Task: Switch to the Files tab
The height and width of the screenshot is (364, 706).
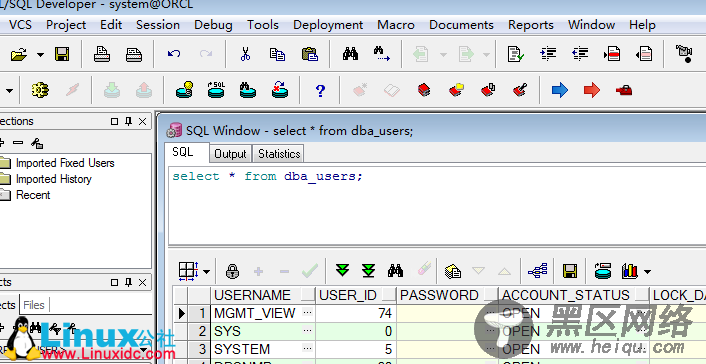Action: tap(34, 305)
